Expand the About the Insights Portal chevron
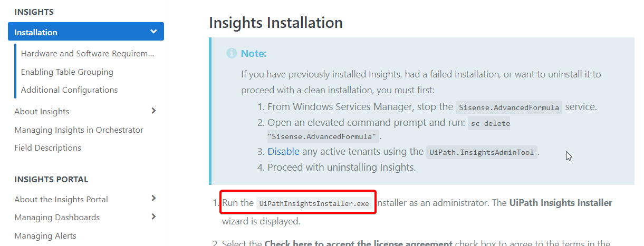644x246 pixels. tap(153, 199)
